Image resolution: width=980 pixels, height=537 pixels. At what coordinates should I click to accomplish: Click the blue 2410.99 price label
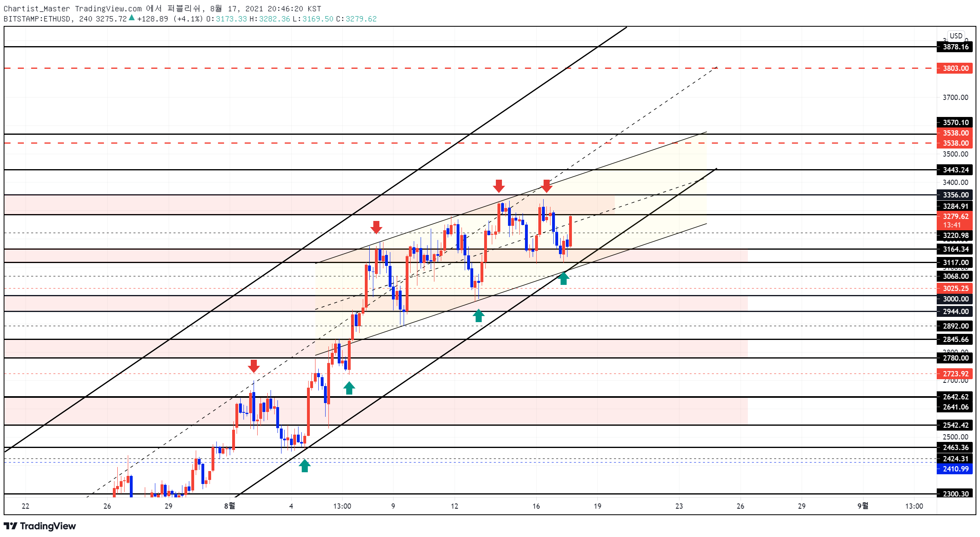pos(955,469)
